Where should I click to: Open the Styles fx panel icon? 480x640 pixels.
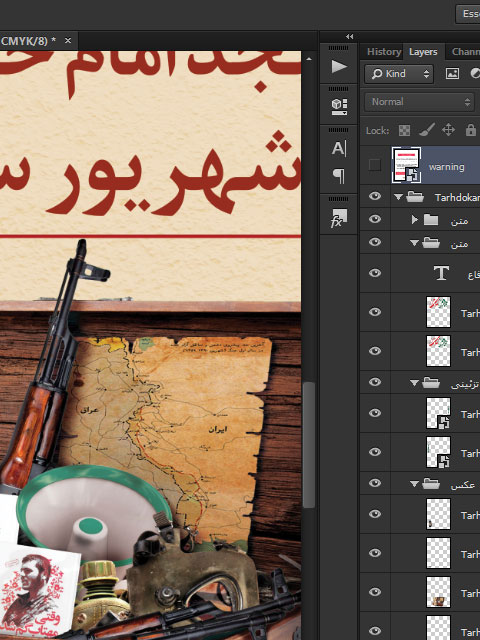pyautogui.click(x=338, y=218)
